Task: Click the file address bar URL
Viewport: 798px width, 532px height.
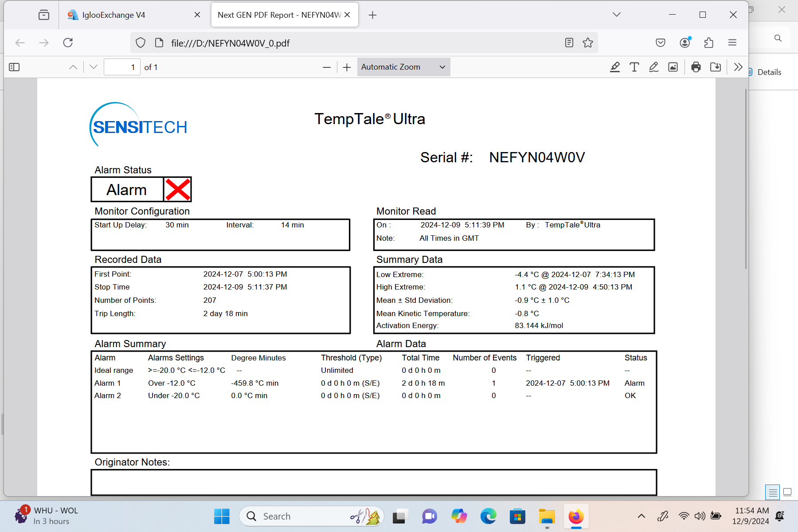Action: [230, 43]
